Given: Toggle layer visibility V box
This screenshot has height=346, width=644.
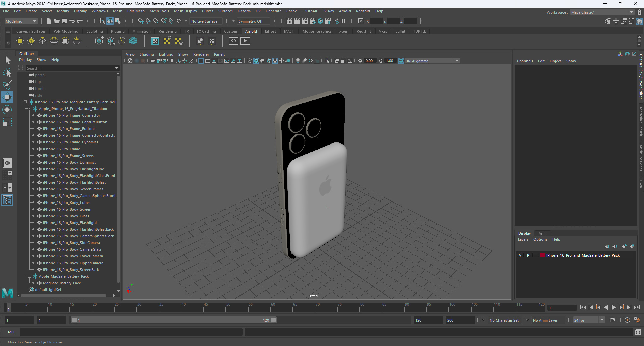Looking at the screenshot, I should click(x=520, y=255).
